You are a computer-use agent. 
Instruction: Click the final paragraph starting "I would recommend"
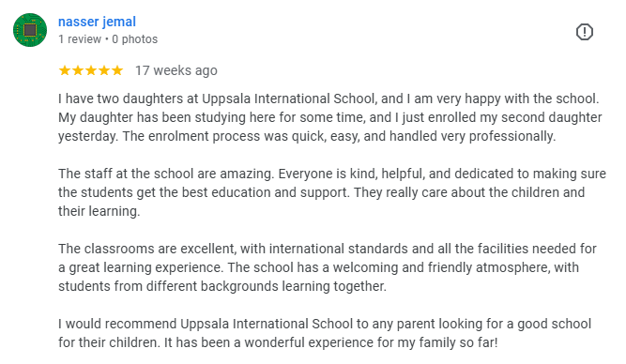325,333
